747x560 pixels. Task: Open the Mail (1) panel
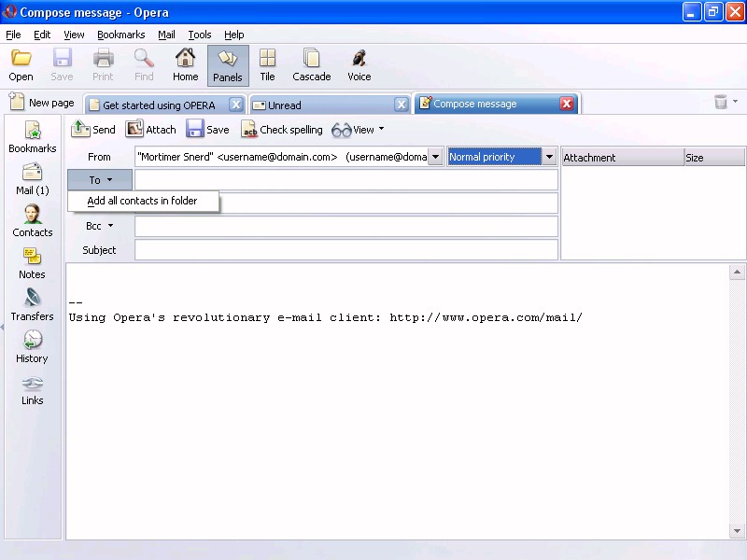coord(33,179)
